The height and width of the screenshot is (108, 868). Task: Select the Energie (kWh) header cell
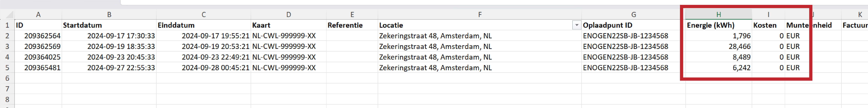click(x=718, y=25)
